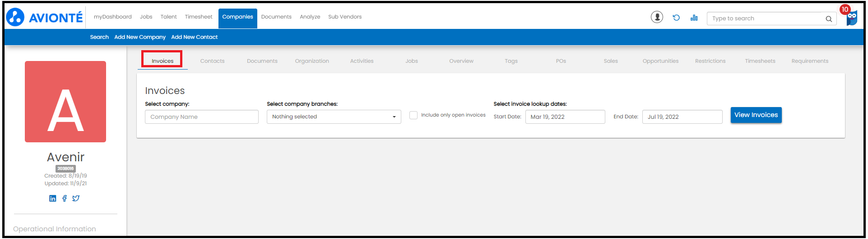Open the bar chart analytics icon
The width and height of the screenshot is (868, 239).
coord(694,18)
